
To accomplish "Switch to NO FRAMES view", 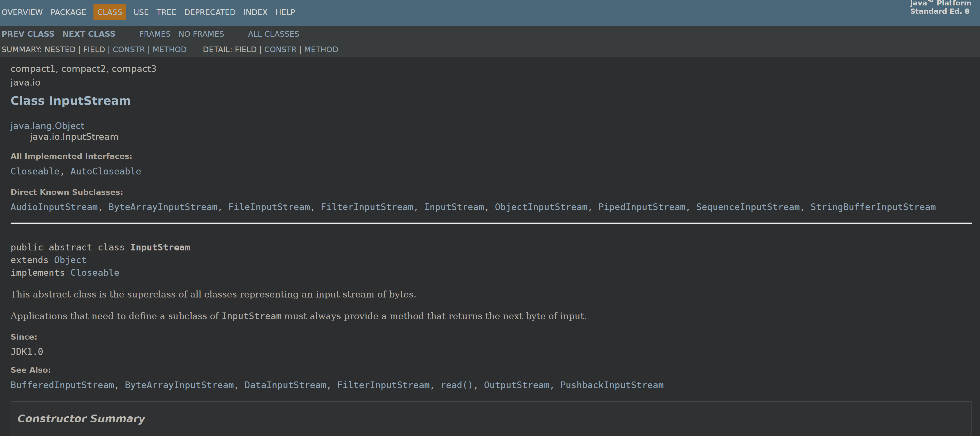I will pos(201,34).
